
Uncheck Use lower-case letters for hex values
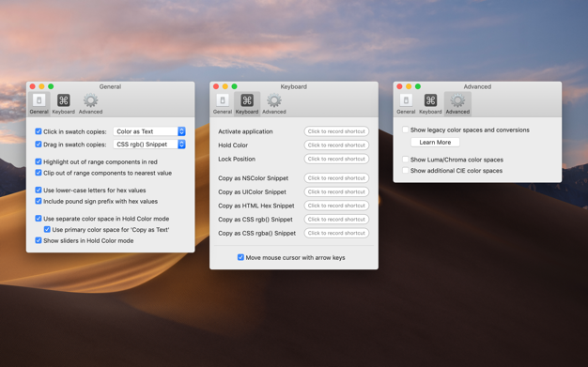[39, 190]
